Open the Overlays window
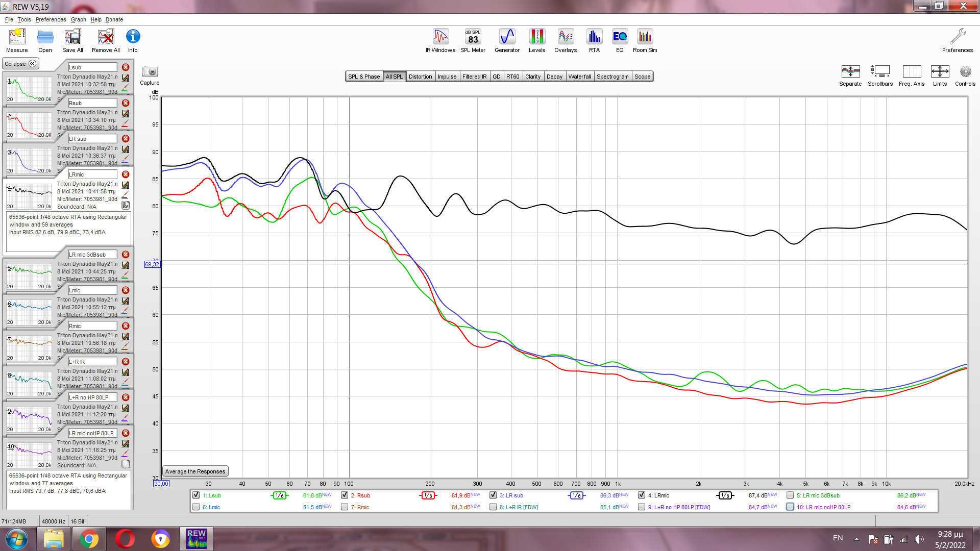Screen dimensions: 980x551 566,40
